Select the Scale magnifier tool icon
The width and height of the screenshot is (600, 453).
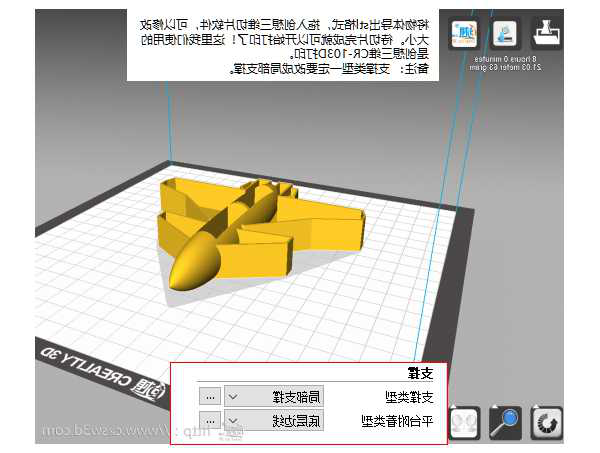pos(505,423)
